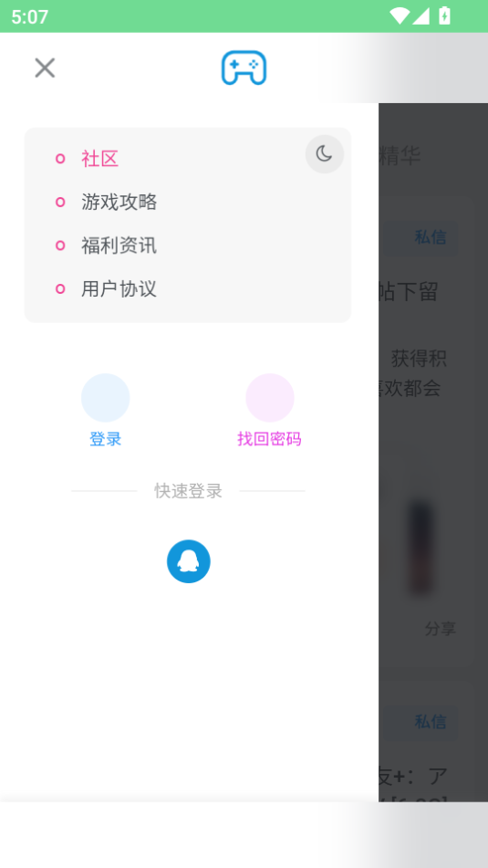Tap the pink circle above 找回密码
488x868 pixels.
[270, 398]
